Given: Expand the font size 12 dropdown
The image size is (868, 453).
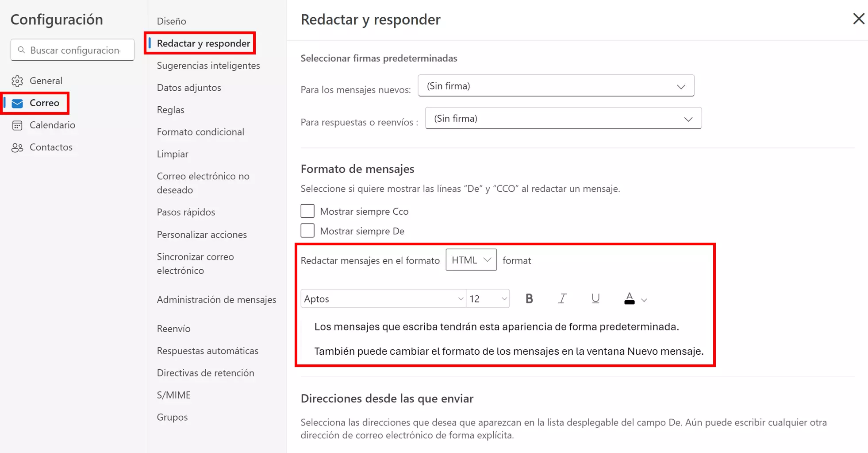Looking at the screenshot, I should click(488, 299).
